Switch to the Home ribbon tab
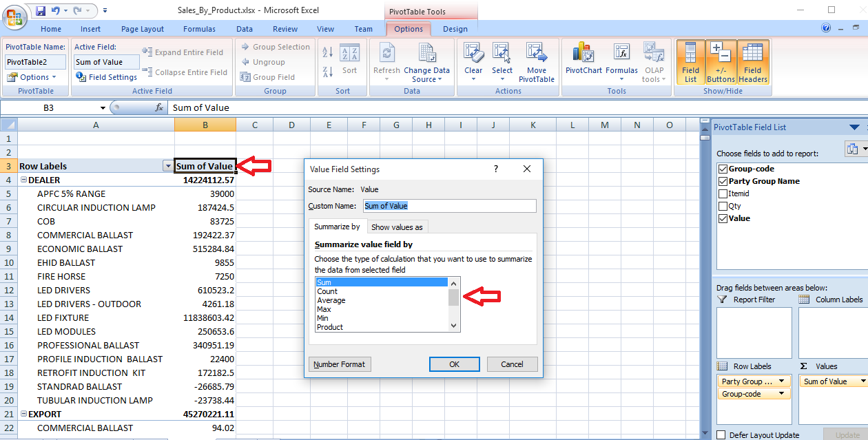868x440 pixels. point(51,29)
